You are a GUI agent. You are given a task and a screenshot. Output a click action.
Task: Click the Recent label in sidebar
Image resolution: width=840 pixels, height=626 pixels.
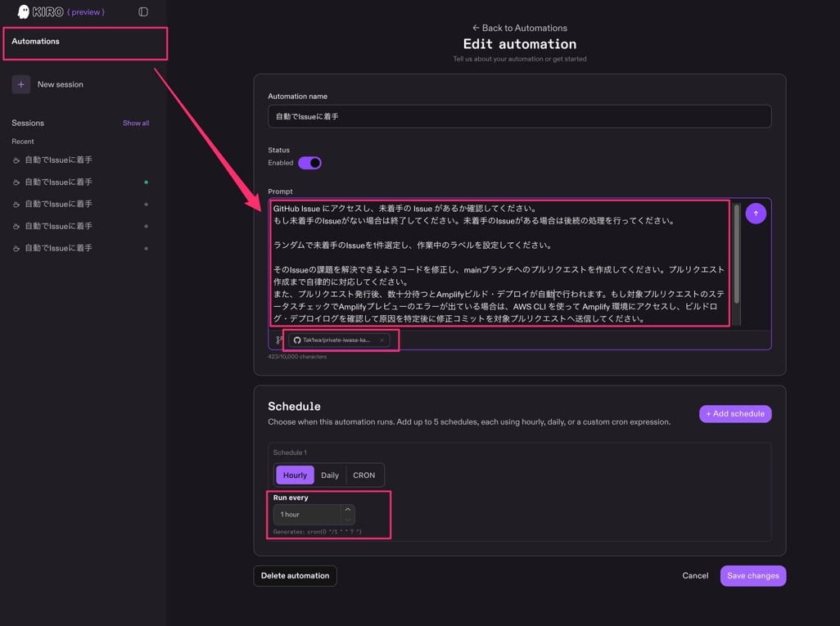pos(22,142)
